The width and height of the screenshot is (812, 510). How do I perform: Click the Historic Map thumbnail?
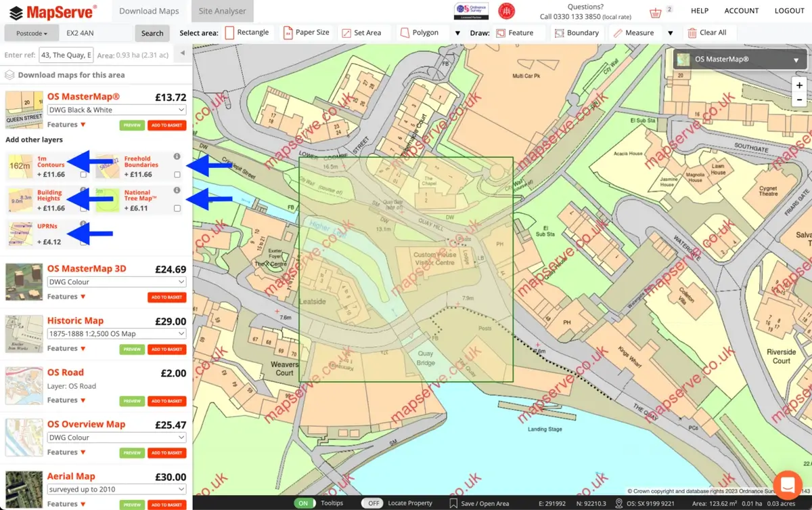click(x=24, y=334)
